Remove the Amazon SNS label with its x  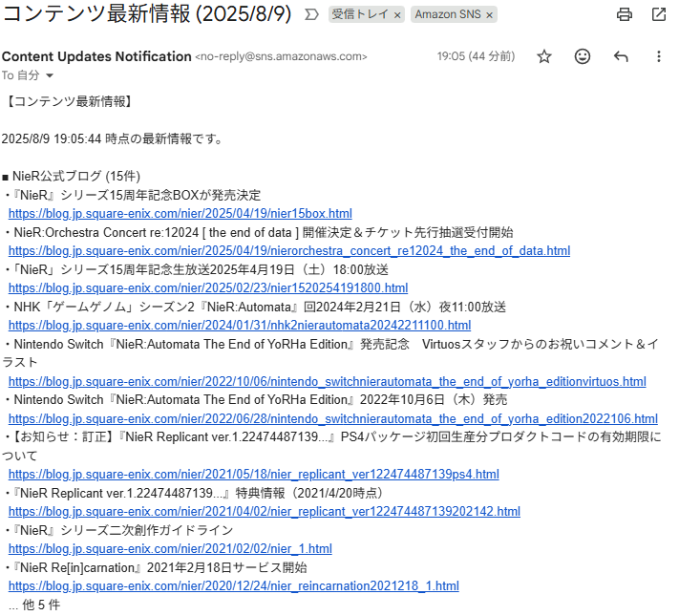coord(489,15)
